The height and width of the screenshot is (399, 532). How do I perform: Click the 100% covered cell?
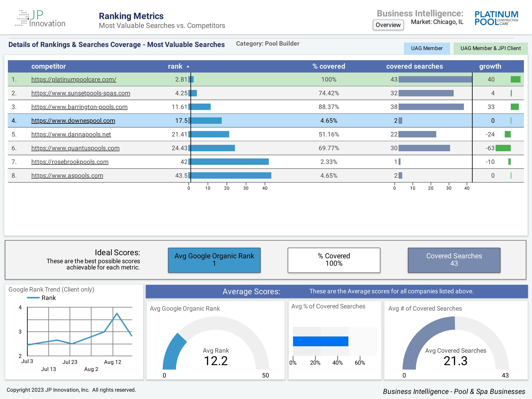329,79
